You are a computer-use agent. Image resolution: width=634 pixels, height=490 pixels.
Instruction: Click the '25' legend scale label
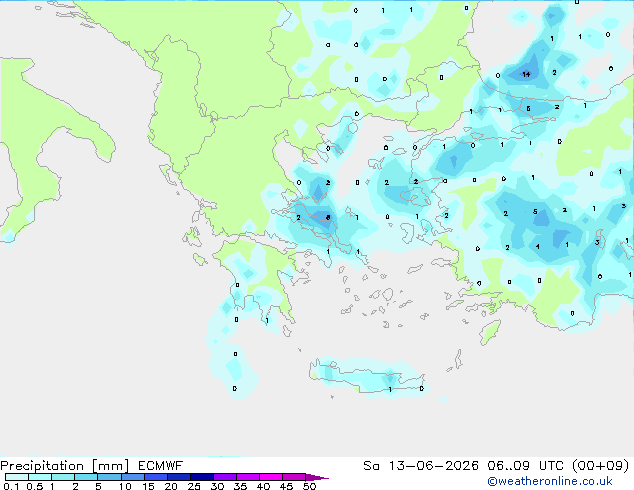[x=194, y=486]
